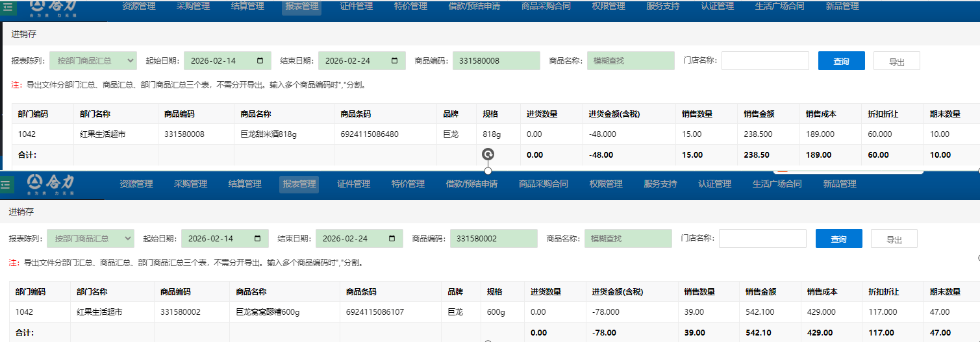
Task: Click the 合力 logo in the lower header
Action: (52, 184)
